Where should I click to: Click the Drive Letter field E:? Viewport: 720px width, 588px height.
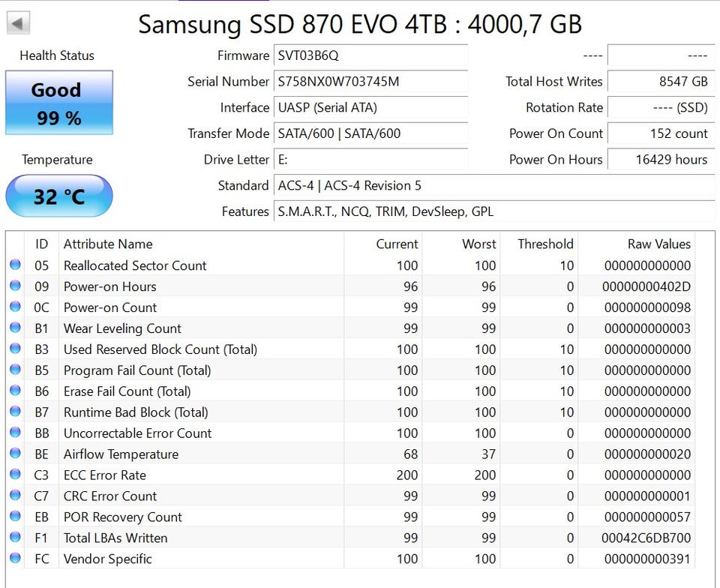coord(370,160)
